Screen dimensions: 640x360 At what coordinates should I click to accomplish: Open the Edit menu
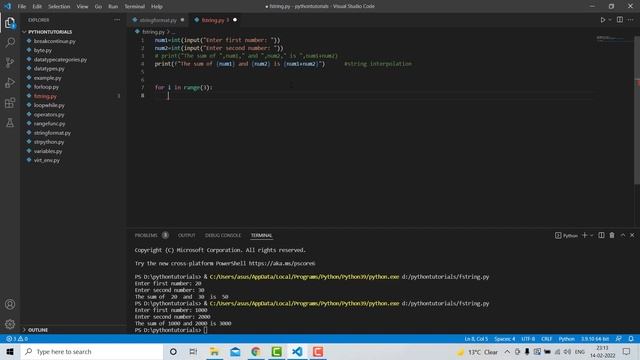(x=37, y=7)
